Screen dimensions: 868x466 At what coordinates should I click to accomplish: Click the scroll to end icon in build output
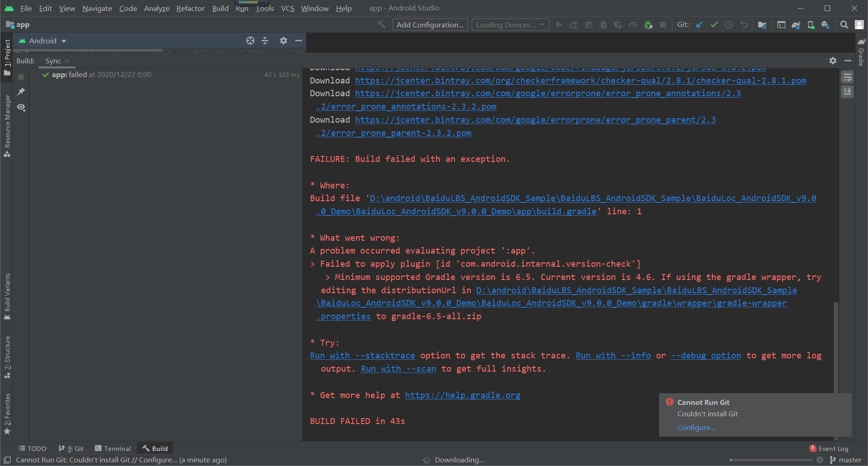click(x=847, y=92)
